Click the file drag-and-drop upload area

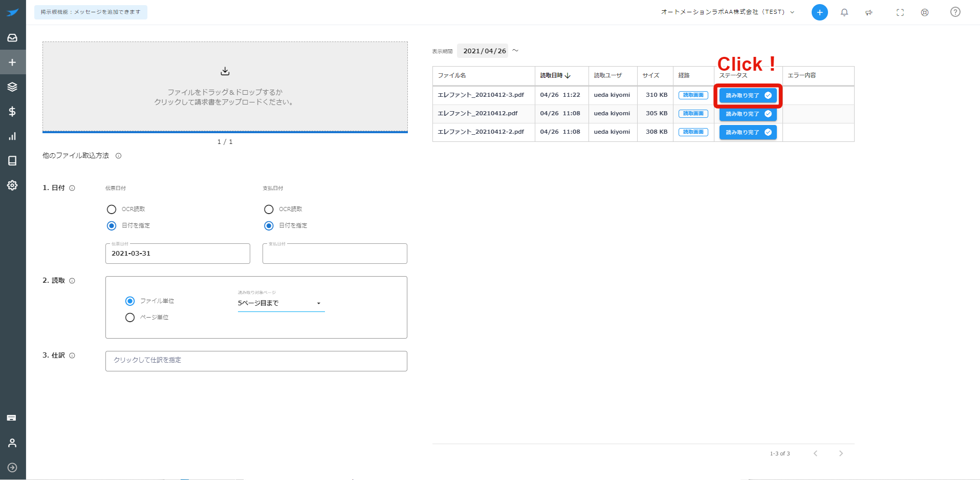coord(225,87)
